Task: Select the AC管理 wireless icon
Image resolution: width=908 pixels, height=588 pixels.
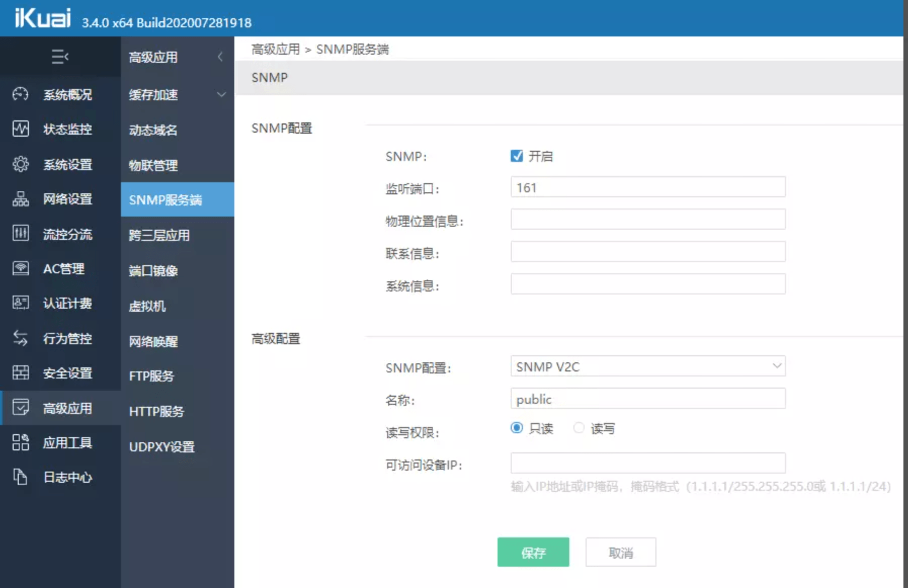Action: pyautogui.click(x=19, y=268)
